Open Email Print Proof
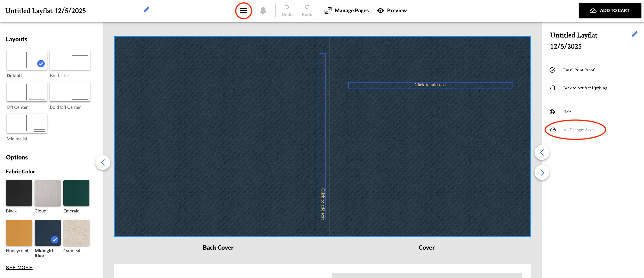 pyautogui.click(x=579, y=70)
